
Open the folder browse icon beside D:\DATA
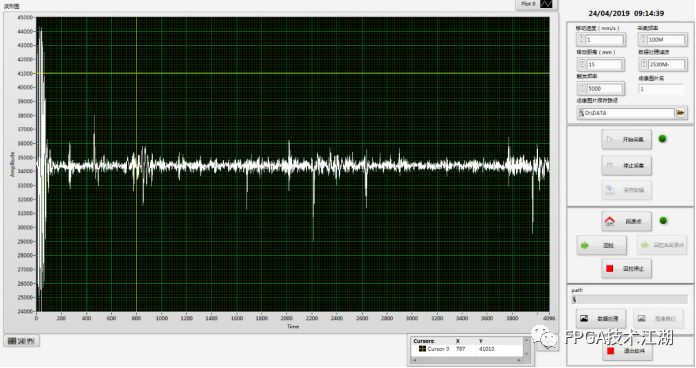680,113
